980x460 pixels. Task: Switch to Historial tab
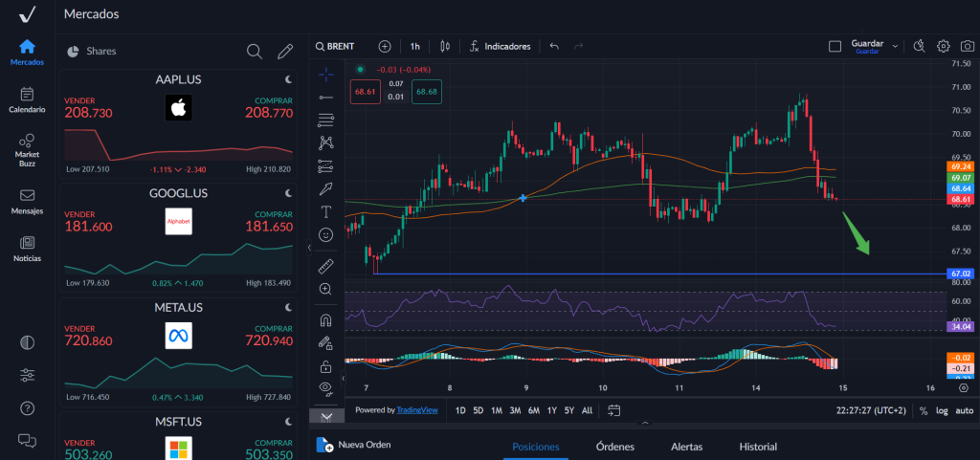[758, 447]
